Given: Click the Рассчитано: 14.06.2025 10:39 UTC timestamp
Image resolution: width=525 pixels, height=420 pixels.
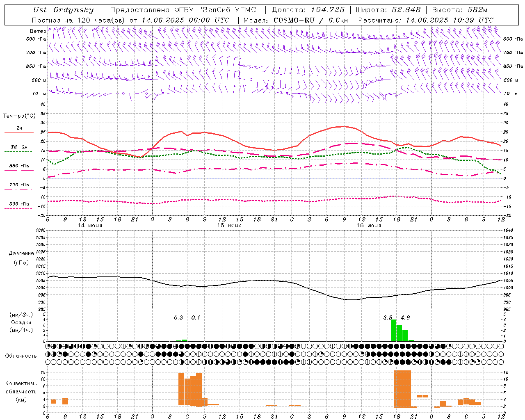Looking at the screenshot, I should click(426, 20).
